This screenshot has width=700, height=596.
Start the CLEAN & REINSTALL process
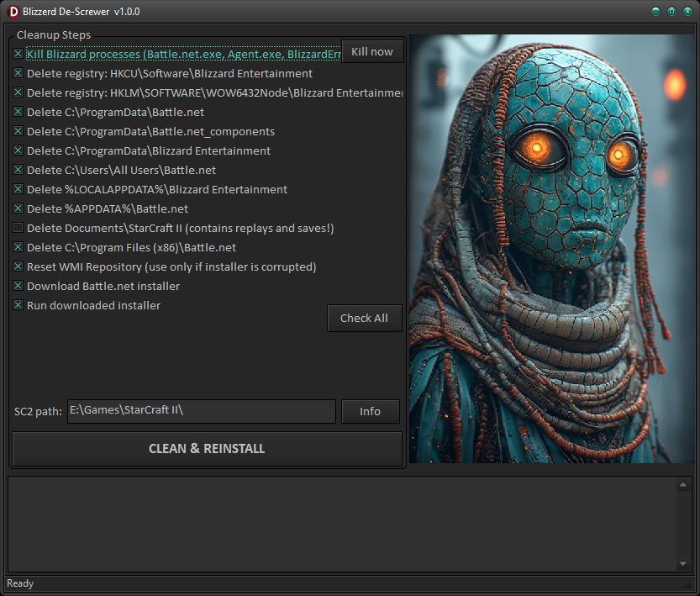207,449
